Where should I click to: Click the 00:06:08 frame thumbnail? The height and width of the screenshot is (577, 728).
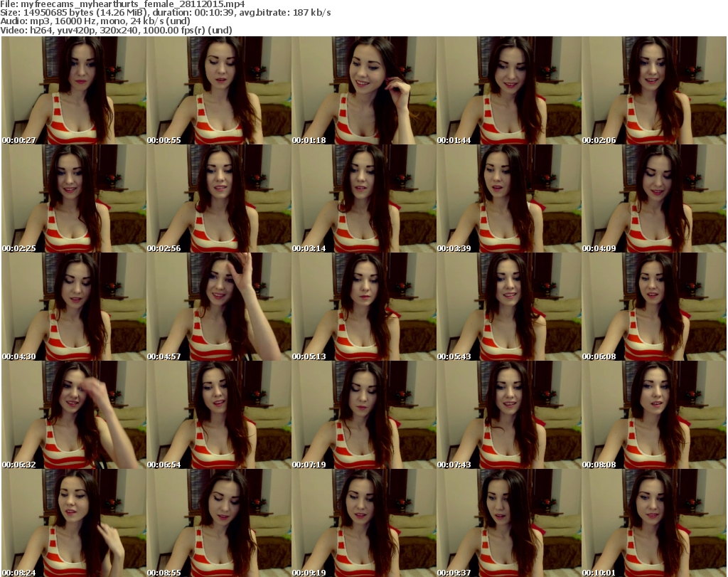tap(654, 307)
